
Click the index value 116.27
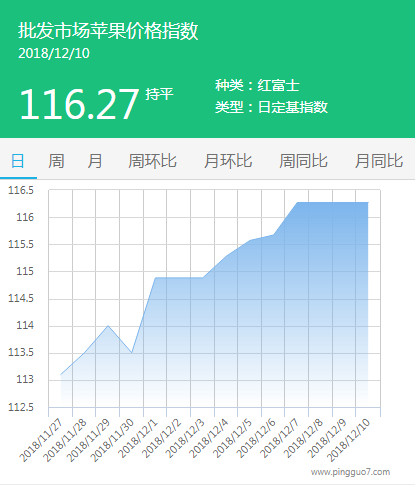pyautogui.click(x=79, y=104)
